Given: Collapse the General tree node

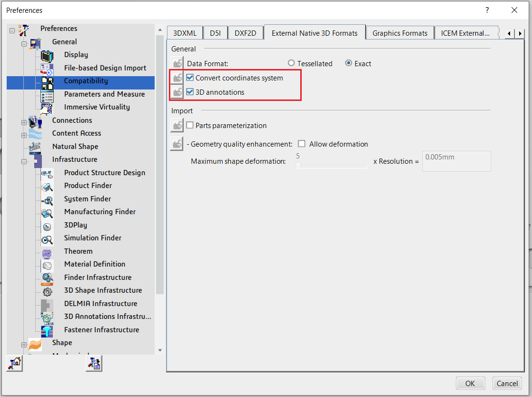Looking at the screenshot, I should tap(24, 44).
